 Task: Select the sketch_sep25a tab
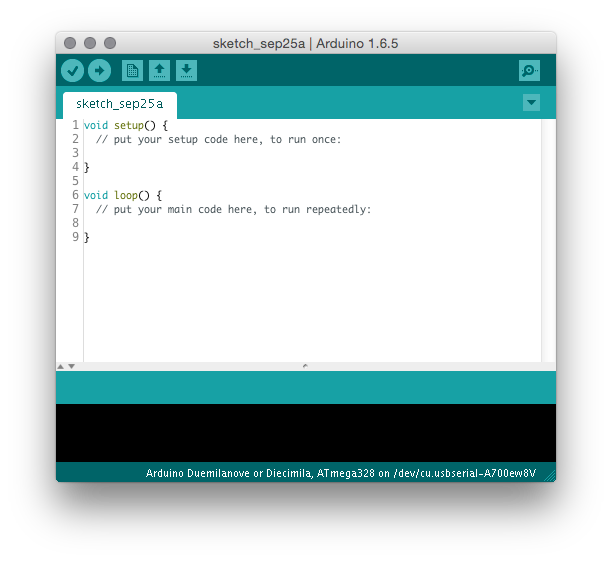coord(119,105)
